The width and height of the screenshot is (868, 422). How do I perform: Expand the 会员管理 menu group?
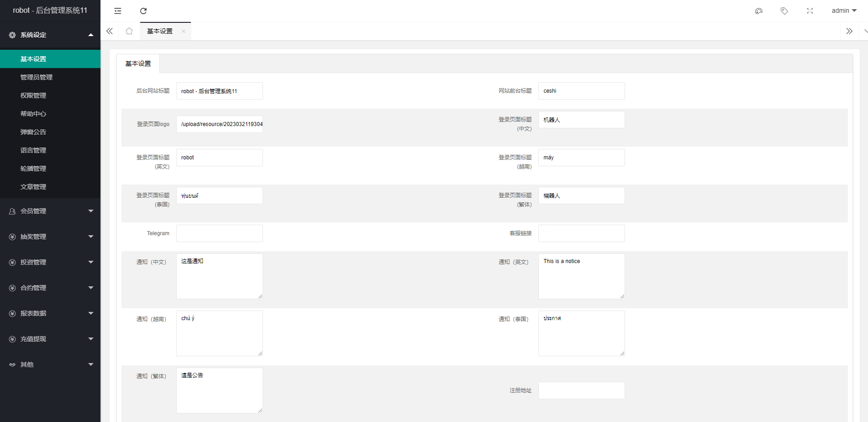[x=50, y=211]
